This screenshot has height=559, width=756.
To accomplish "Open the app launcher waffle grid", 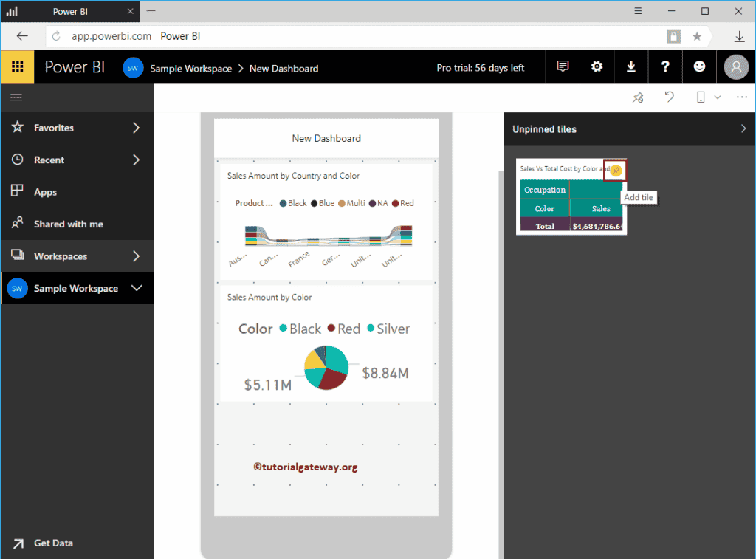I will [18, 66].
